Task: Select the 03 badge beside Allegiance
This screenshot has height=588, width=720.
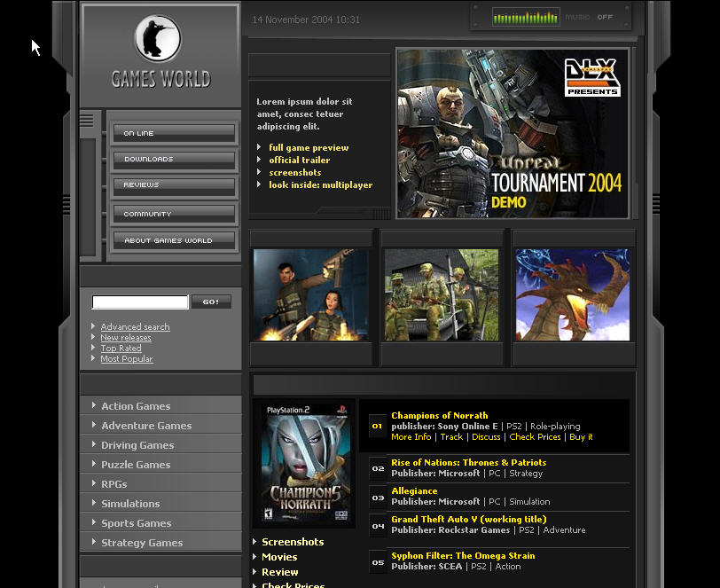Action: tap(378, 498)
